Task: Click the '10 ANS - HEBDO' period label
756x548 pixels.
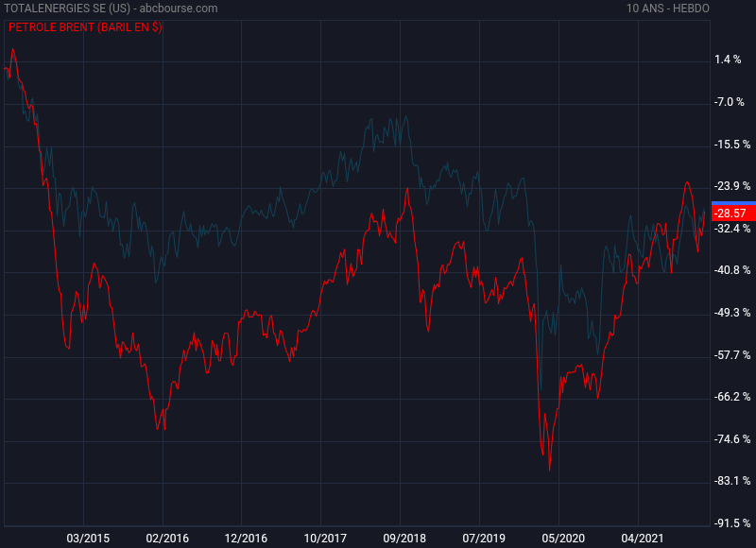Action: coord(668,9)
